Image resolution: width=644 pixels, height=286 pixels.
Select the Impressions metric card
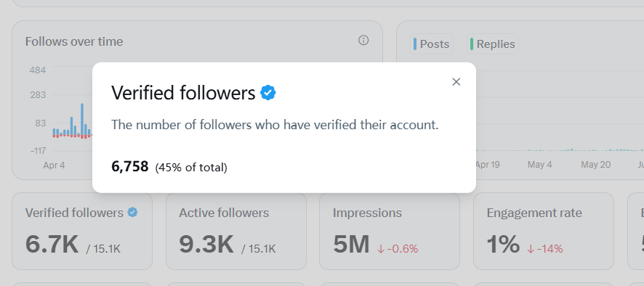coord(390,231)
